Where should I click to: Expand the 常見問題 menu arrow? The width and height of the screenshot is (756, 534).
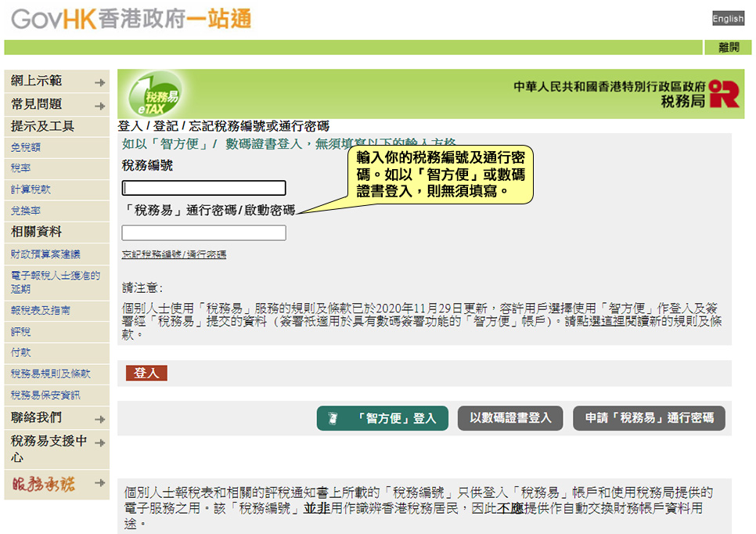[100, 106]
